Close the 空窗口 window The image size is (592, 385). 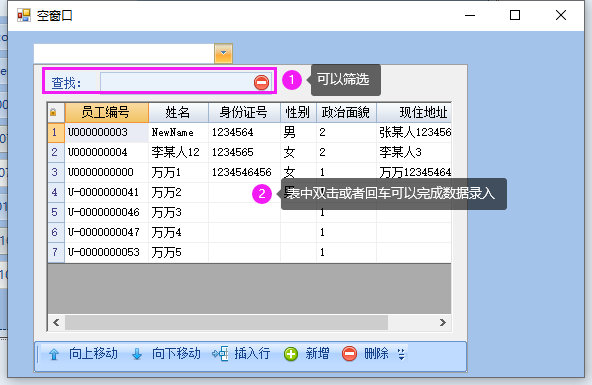(561, 15)
